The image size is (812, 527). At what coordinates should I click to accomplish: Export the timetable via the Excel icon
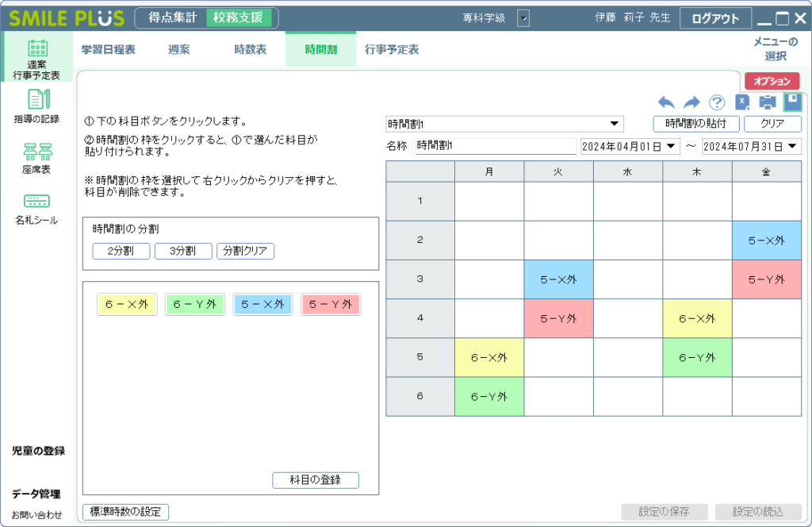coord(741,102)
